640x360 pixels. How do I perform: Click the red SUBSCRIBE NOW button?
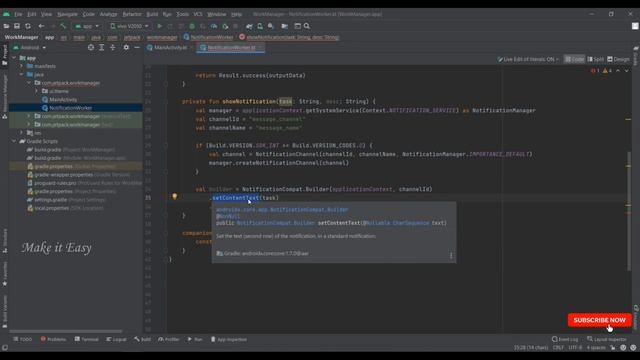tap(599, 320)
